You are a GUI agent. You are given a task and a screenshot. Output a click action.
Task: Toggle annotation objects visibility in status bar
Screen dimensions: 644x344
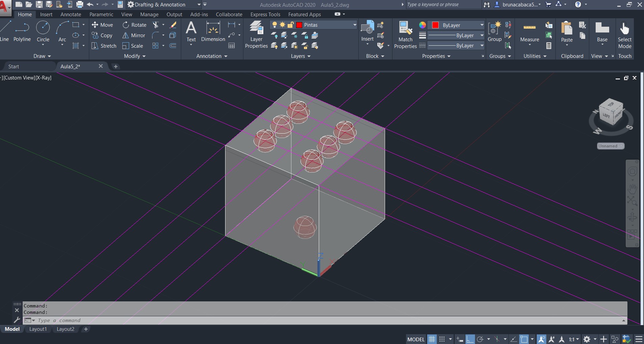[541, 339]
